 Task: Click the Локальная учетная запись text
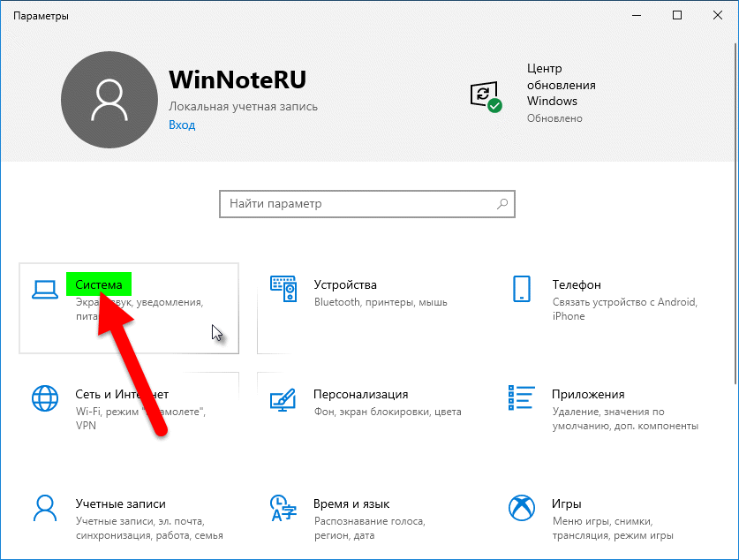click(243, 107)
